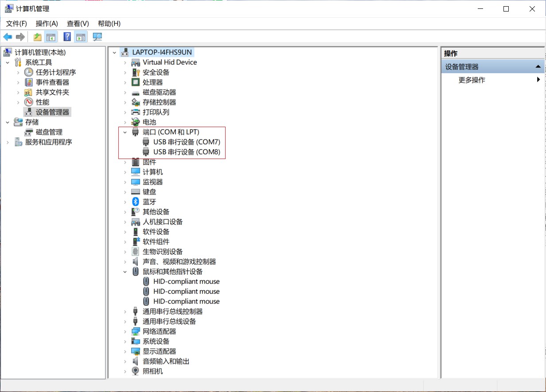Click Show/Hide Action Pane toolbar icon
Screen dimensions: 546x392
(x=80, y=37)
